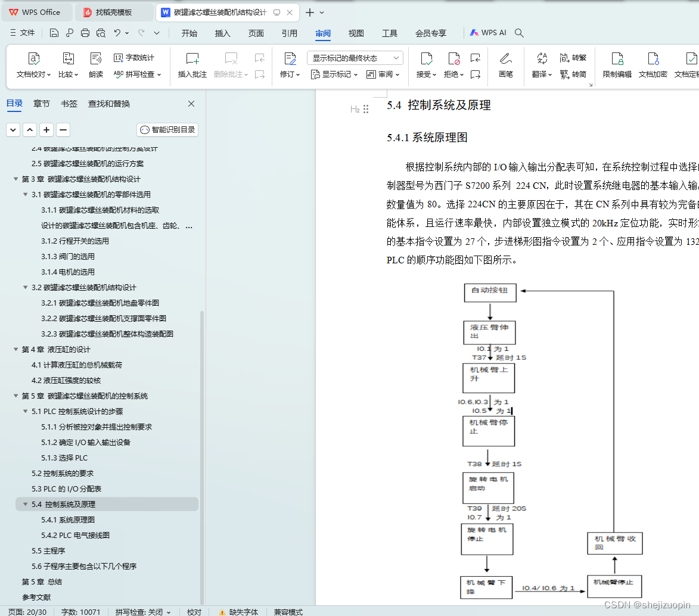The width and height of the screenshot is (699, 616).
Task: Click 限制编辑 restrict editing
Action: click(617, 64)
